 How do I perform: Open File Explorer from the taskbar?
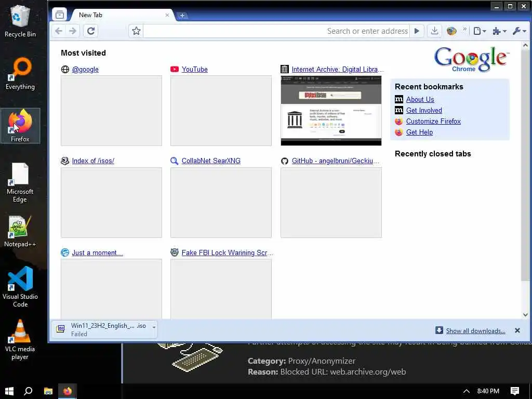48,391
